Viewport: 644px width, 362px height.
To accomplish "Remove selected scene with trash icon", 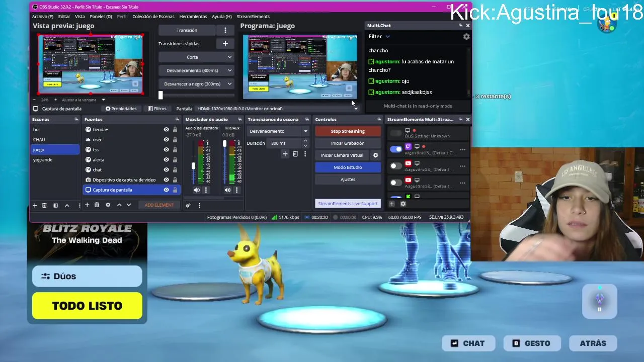I will [44, 205].
